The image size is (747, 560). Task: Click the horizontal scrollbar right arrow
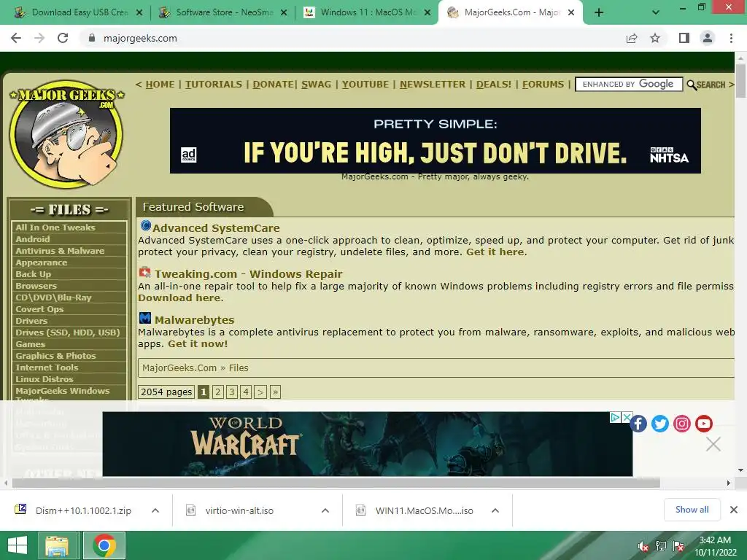(729, 483)
